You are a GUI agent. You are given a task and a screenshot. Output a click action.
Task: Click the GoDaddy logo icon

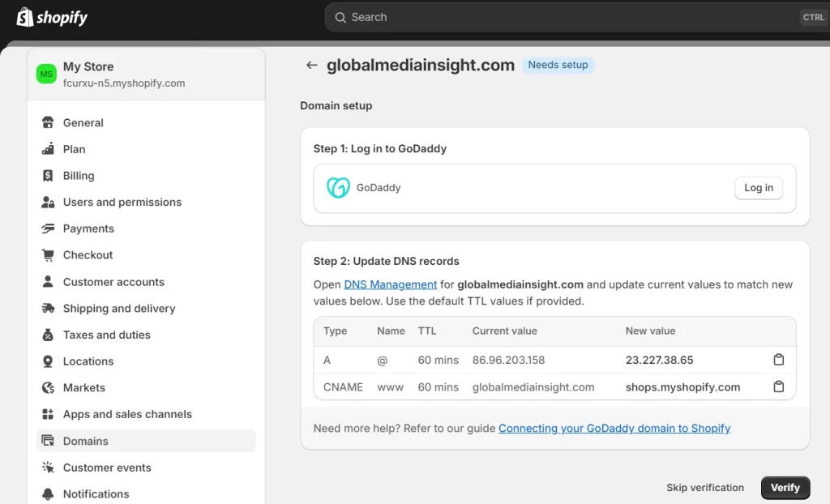pyautogui.click(x=338, y=187)
